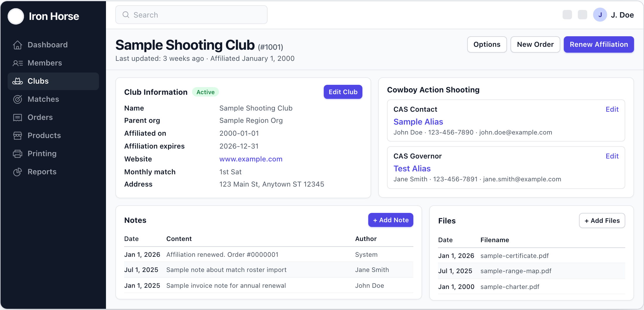Select Clubs in the sidebar
644x310 pixels.
(53, 81)
